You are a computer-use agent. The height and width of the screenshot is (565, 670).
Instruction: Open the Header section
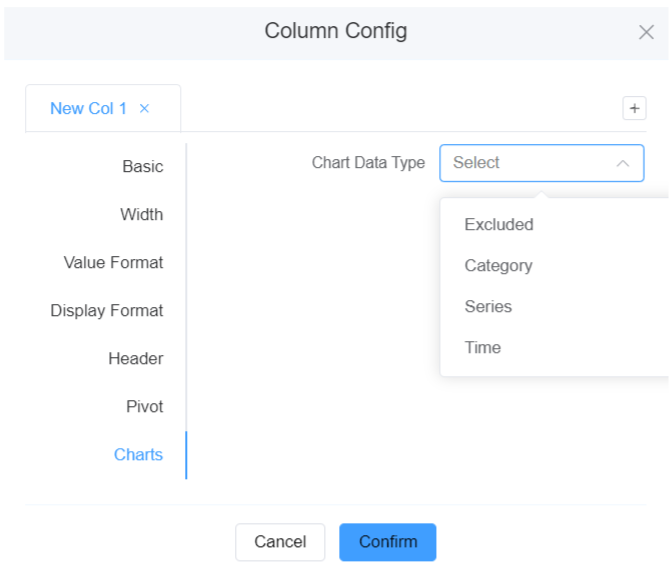[x=135, y=359]
